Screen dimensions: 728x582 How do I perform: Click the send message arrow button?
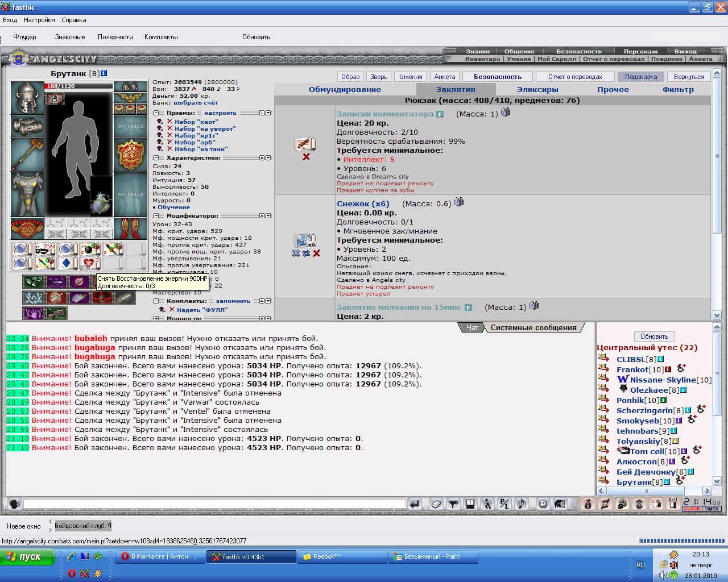[414, 504]
